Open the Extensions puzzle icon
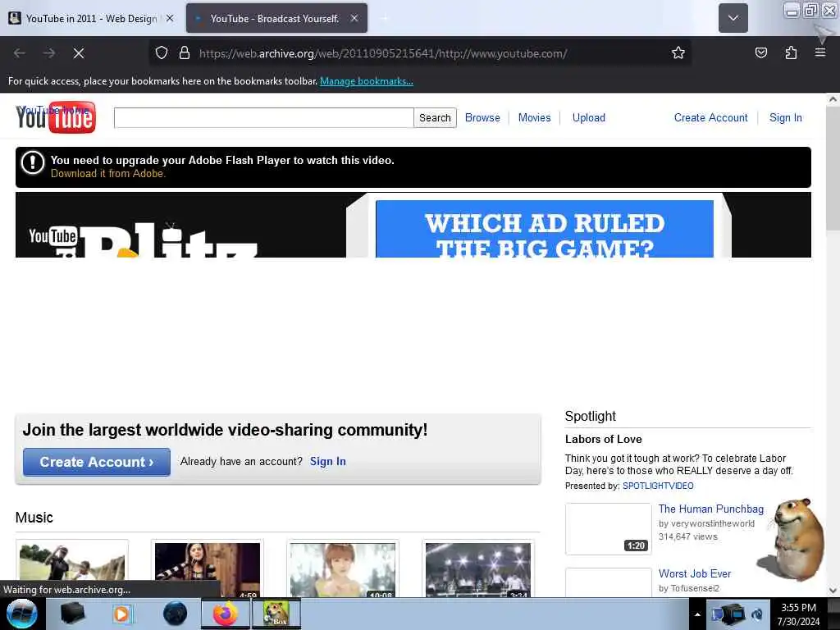The image size is (840, 630). (x=791, y=53)
